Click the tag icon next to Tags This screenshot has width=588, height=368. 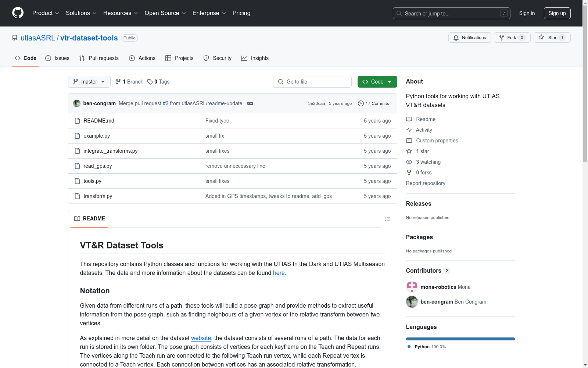(x=150, y=82)
